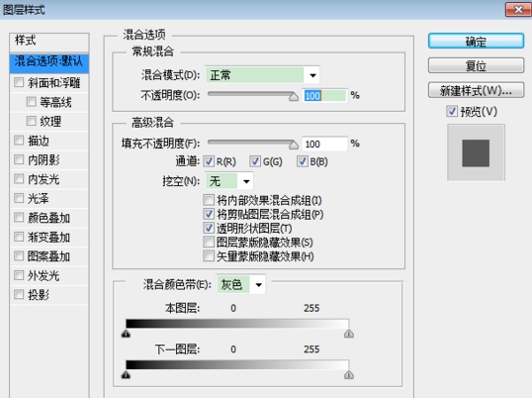Viewport: 532px width, 398px height.
Task: Open the 外发光 style settings label
Action: click(x=44, y=276)
